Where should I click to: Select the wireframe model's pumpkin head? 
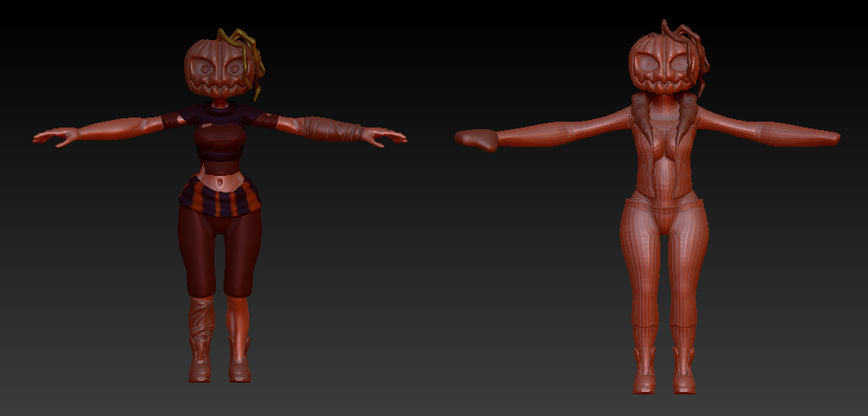click(663, 63)
